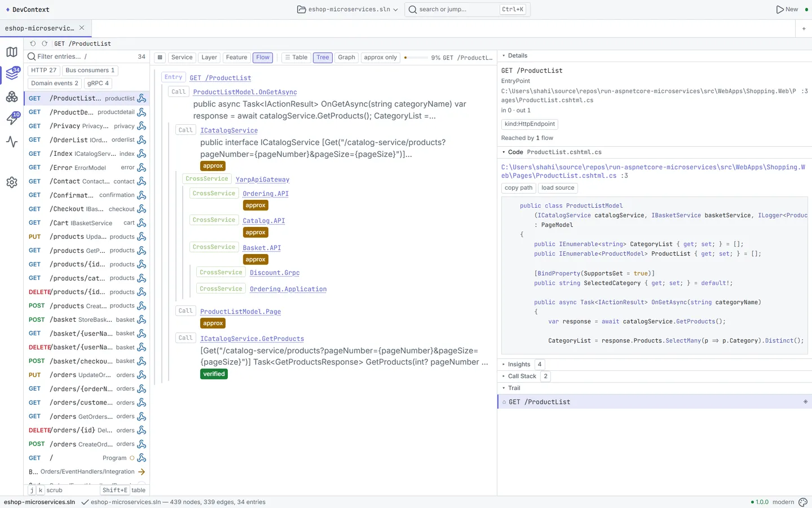812x508 pixels.
Task: Click the New button
Action: [x=787, y=10]
